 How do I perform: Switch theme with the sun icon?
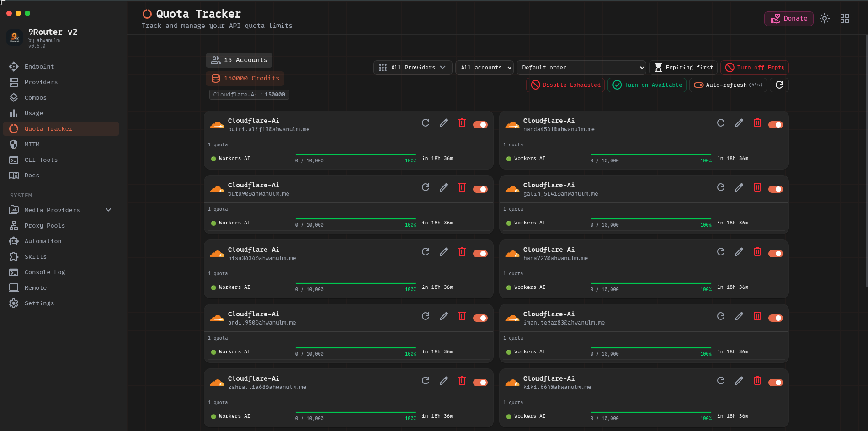pos(825,19)
